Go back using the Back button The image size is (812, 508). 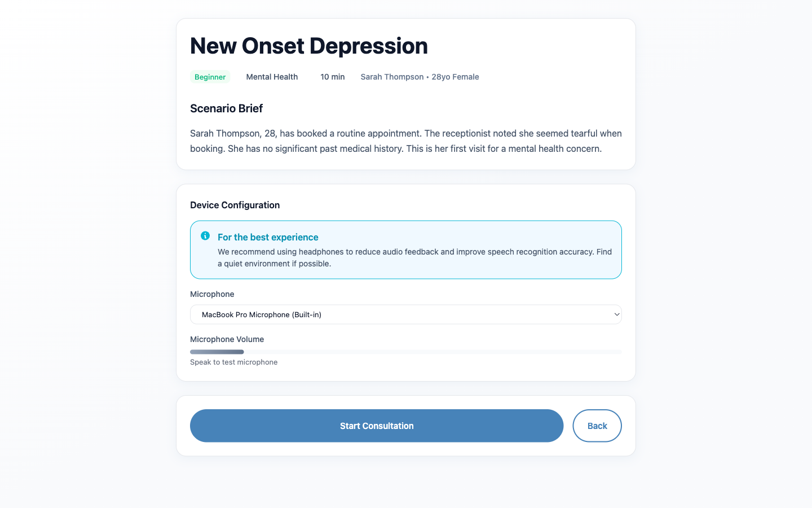(x=597, y=426)
